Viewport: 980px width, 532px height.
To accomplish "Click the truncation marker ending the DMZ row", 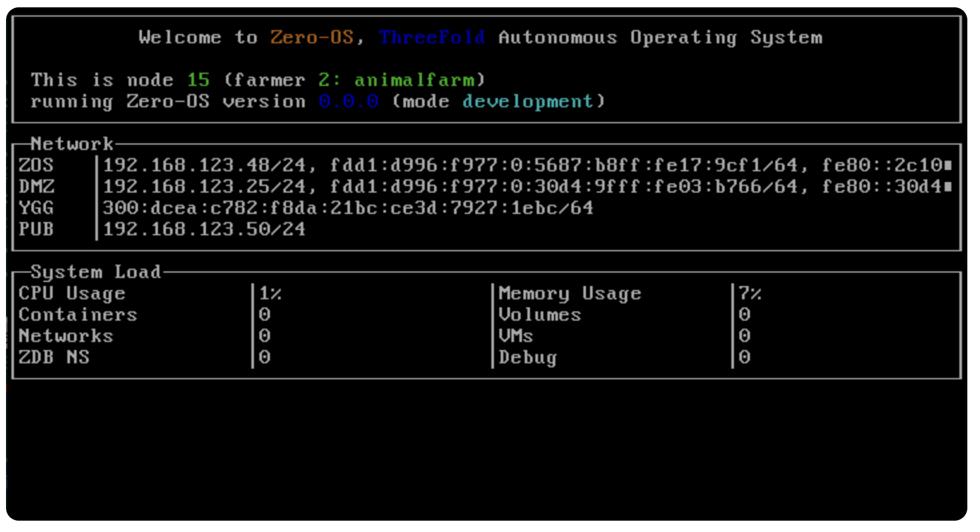I will 948,187.
